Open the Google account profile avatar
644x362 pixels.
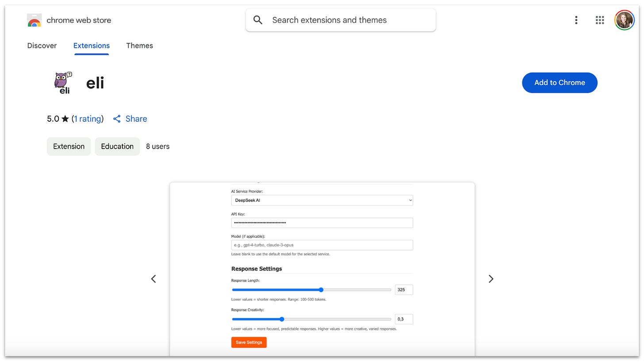[624, 20]
